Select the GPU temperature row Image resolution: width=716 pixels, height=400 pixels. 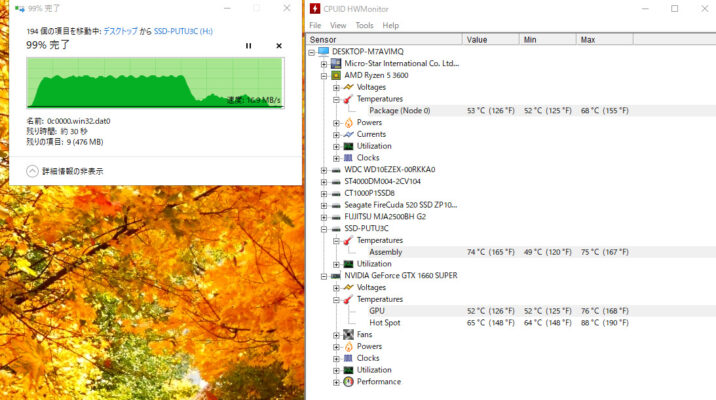click(x=542, y=311)
